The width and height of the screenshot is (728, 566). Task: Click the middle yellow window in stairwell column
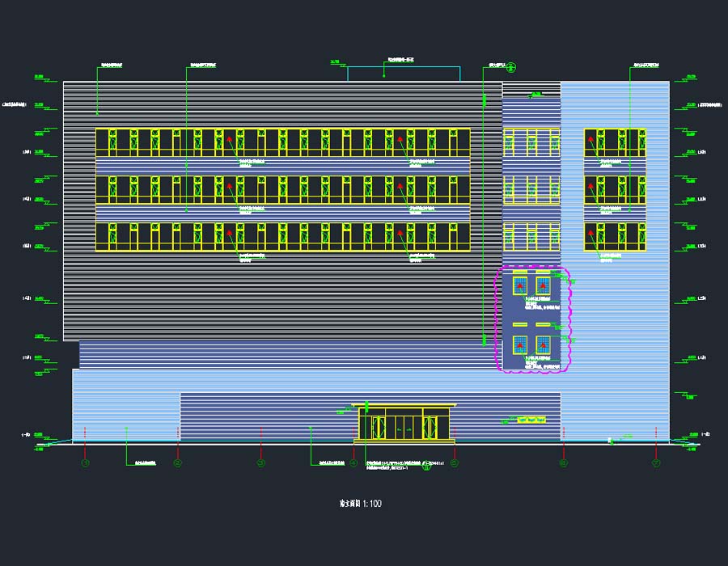pos(531,189)
